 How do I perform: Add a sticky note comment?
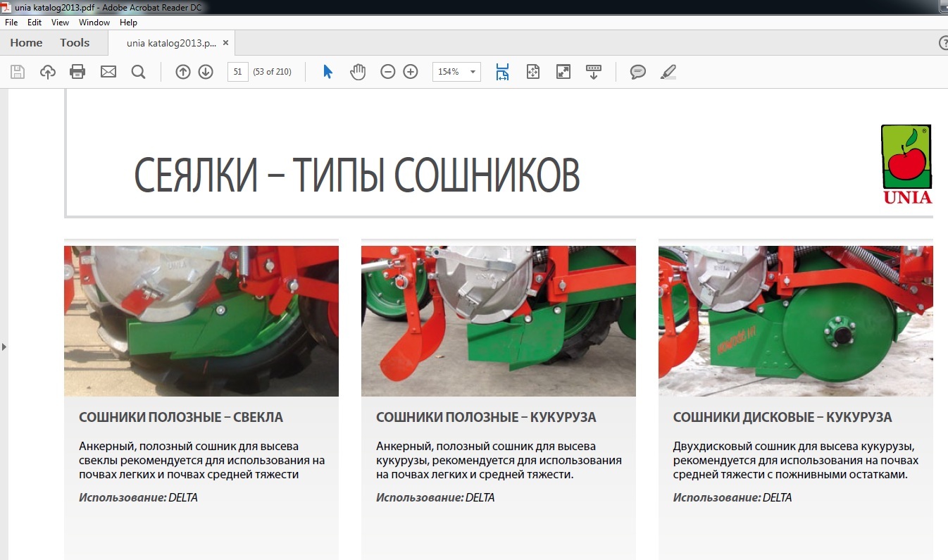pyautogui.click(x=638, y=72)
